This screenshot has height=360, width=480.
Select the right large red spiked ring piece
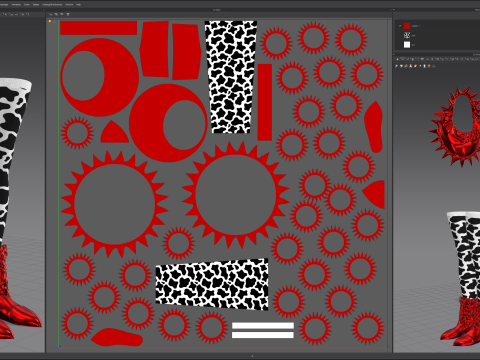(236, 194)
